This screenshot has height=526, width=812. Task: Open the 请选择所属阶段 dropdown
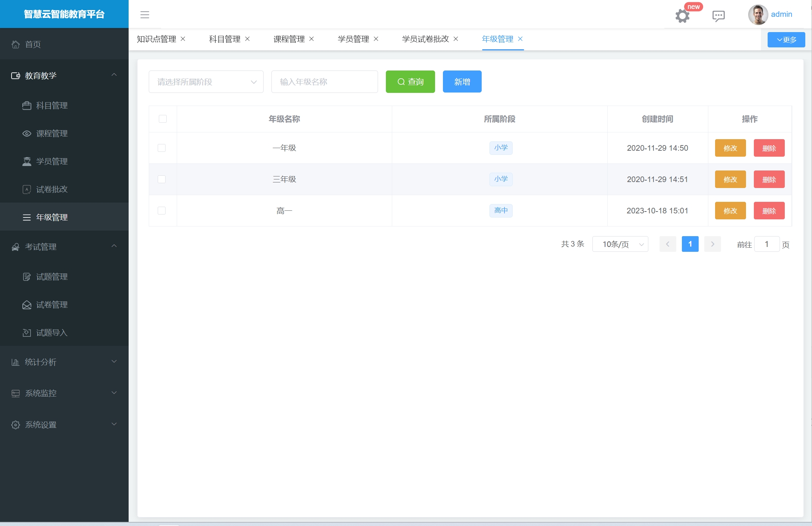pyautogui.click(x=206, y=82)
